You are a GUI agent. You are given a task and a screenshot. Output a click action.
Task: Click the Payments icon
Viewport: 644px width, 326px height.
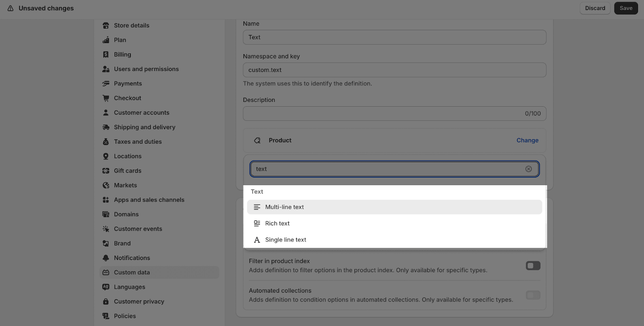[106, 83]
